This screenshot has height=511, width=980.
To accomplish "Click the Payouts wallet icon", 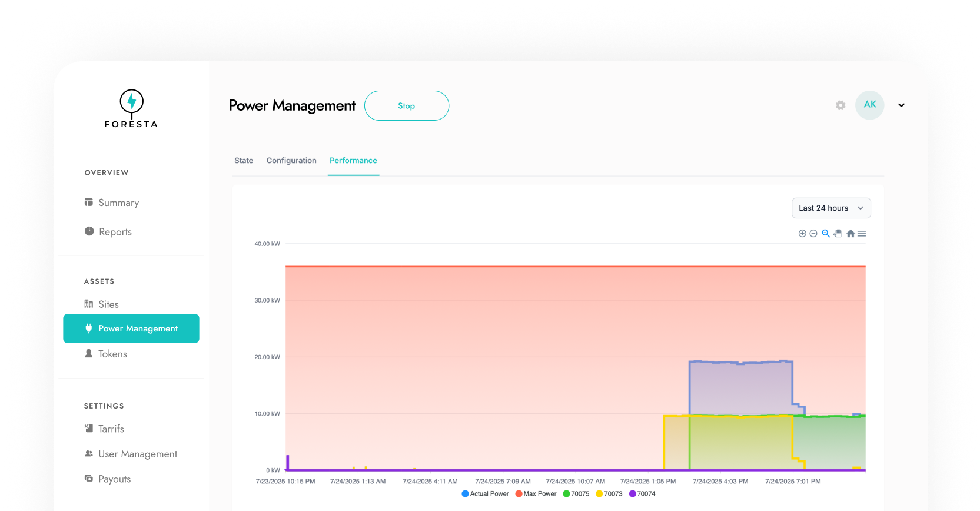I will tap(89, 479).
